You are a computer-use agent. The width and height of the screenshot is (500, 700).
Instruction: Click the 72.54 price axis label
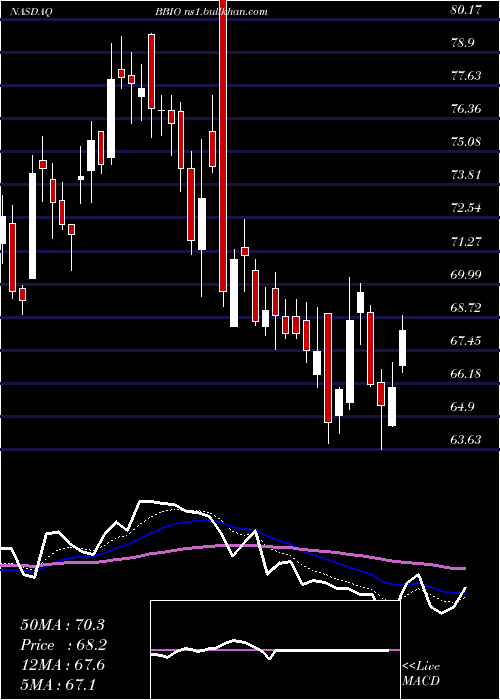coord(466,208)
